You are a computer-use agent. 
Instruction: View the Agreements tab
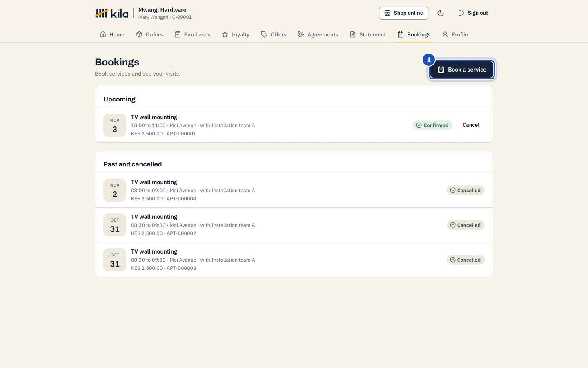(318, 34)
